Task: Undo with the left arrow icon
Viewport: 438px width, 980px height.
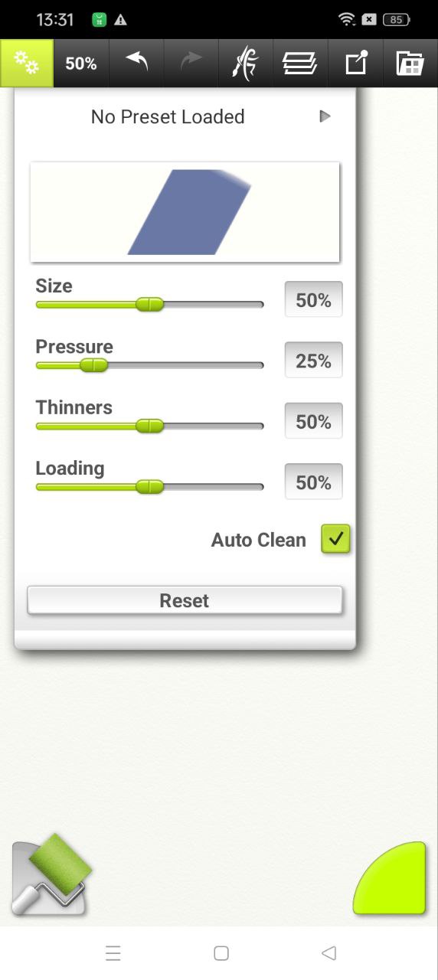Action: click(x=136, y=63)
